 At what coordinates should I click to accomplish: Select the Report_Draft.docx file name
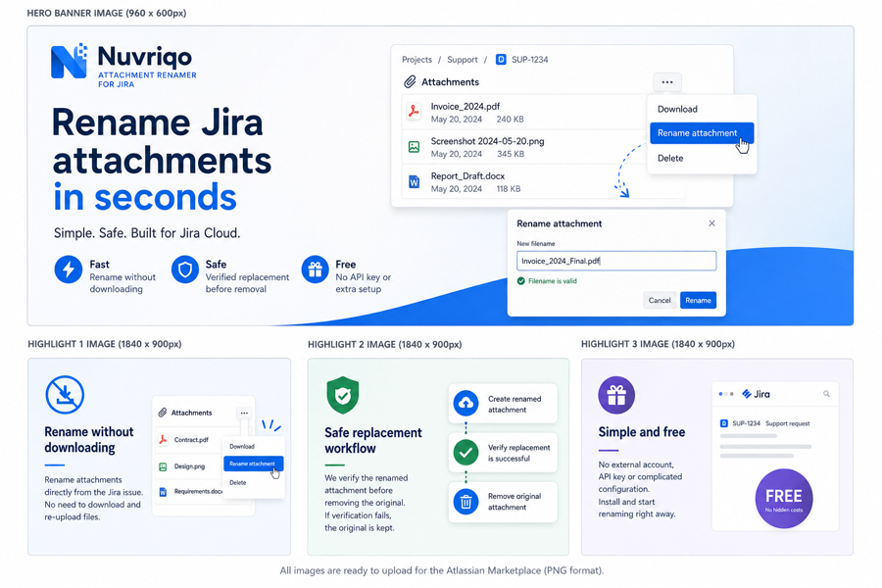(x=467, y=176)
